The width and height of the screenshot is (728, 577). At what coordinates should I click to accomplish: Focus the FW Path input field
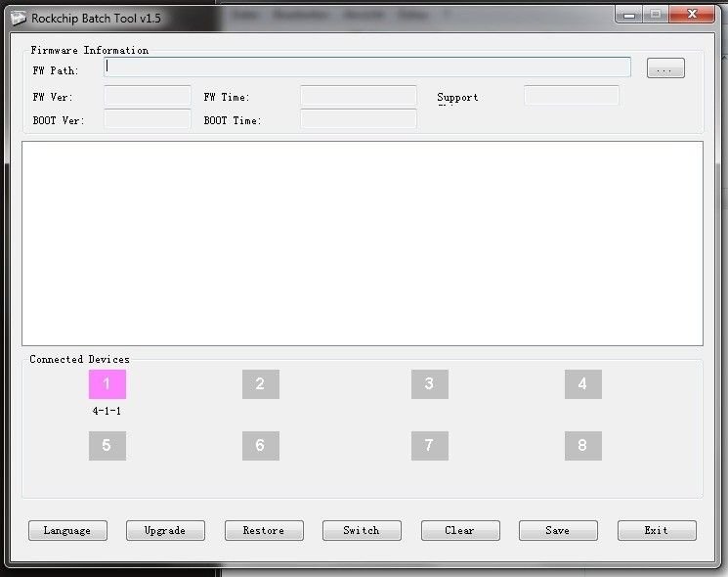click(x=367, y=67)
